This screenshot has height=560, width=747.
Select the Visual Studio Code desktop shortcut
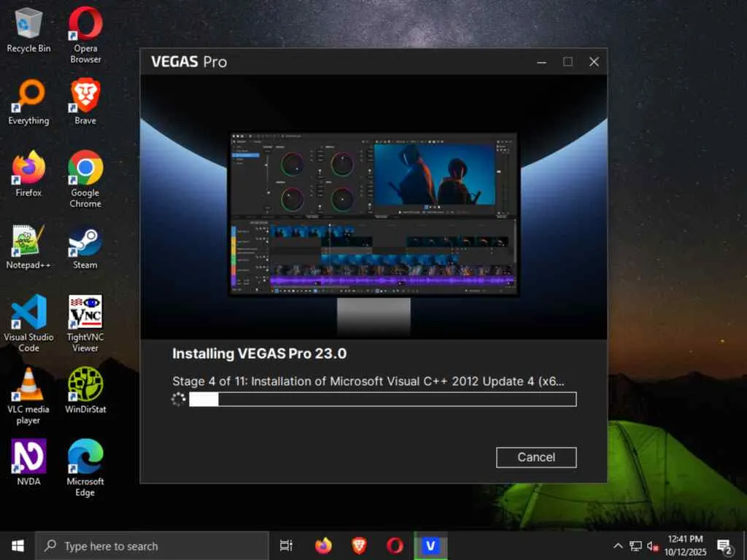coord(28,324)
